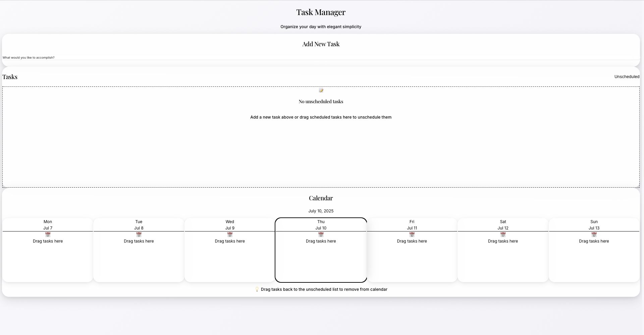Image resolution: width=644 pixels, height=335 pixels.
Task: Select the Unscheduled label in Tasks header
Action: click(x=627, y=77)
